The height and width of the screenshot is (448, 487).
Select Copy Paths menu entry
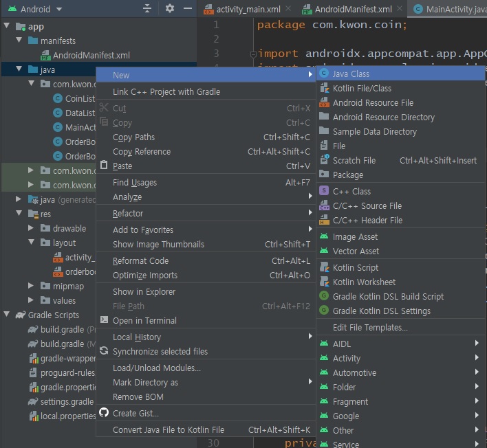tap(206, 137)
